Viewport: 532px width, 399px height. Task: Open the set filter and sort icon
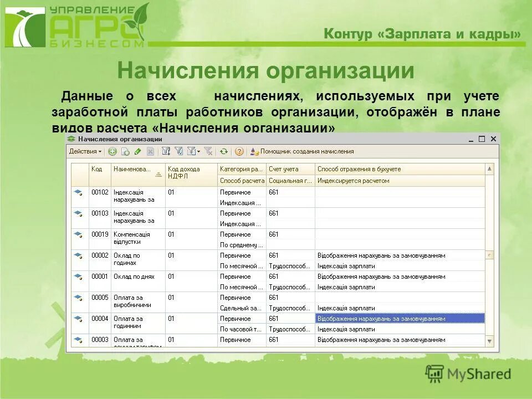pyautogui.click(x=167, y=151)
